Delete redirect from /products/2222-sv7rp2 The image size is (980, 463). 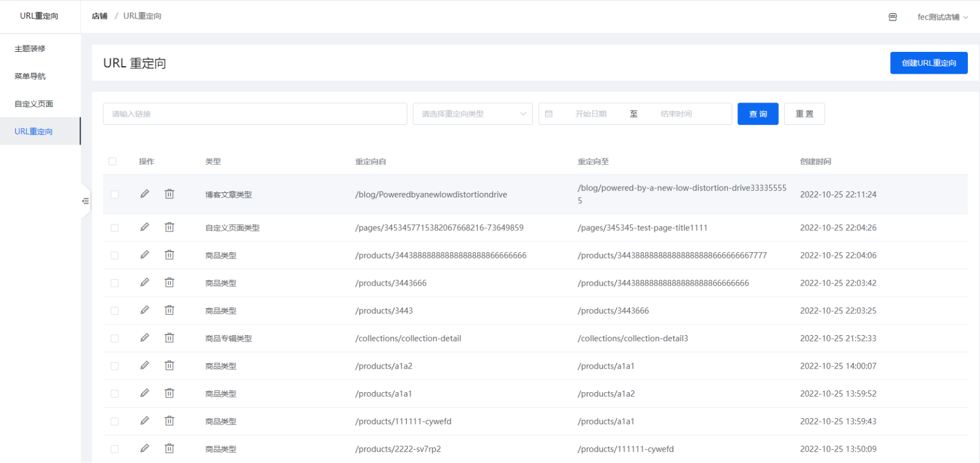point(169,449)
